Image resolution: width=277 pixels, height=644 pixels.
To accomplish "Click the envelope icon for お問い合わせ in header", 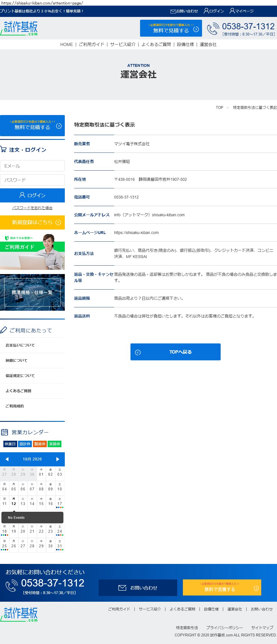I will tap(173, 11).
